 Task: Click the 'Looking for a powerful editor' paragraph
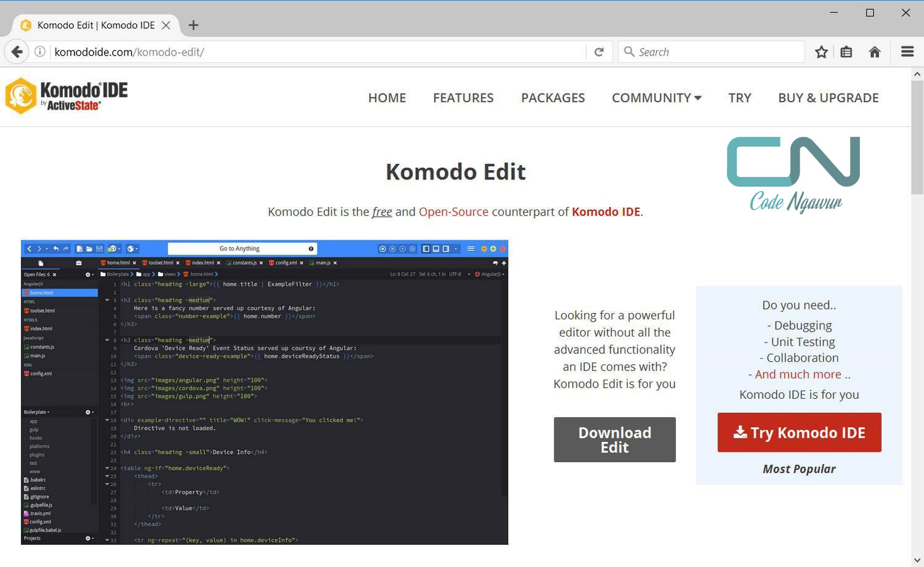coord(615,349)
